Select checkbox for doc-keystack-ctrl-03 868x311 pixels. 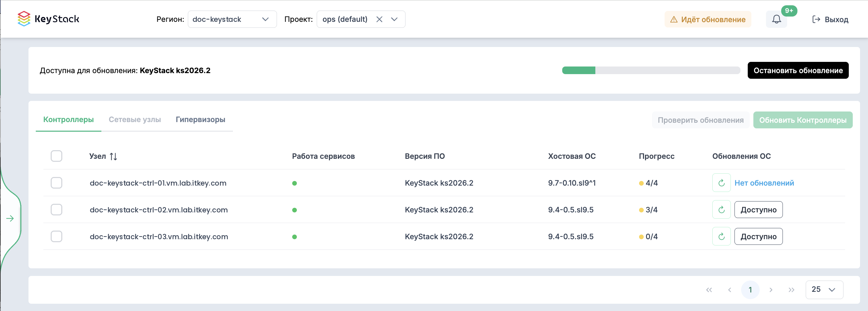click(56, 237)
